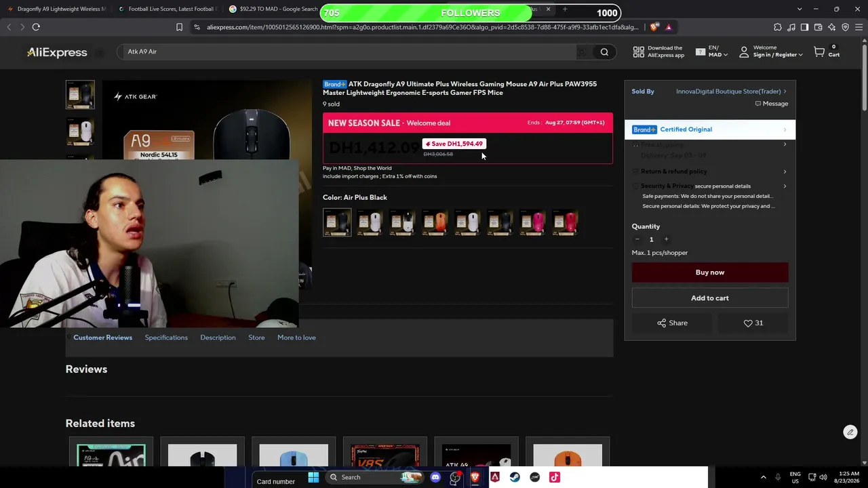Select the second product gallery thumbnail
The height and width of the screenshot is (488, 868).
tap(80, 131)
